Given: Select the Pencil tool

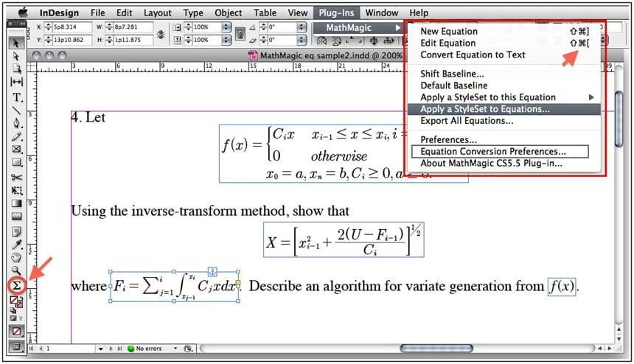Looking at the screenshot, I should [16, 136].
